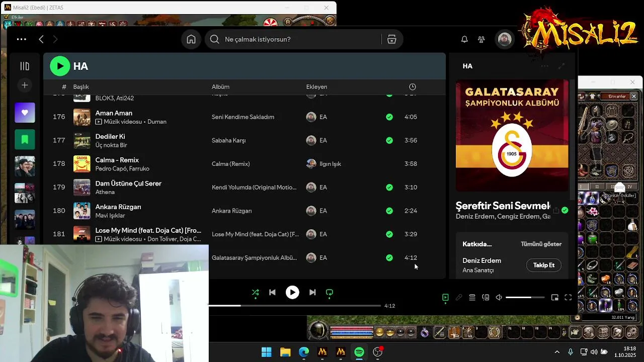
Task: Toggle Now Playing view
Action: (x=445, y=297)
